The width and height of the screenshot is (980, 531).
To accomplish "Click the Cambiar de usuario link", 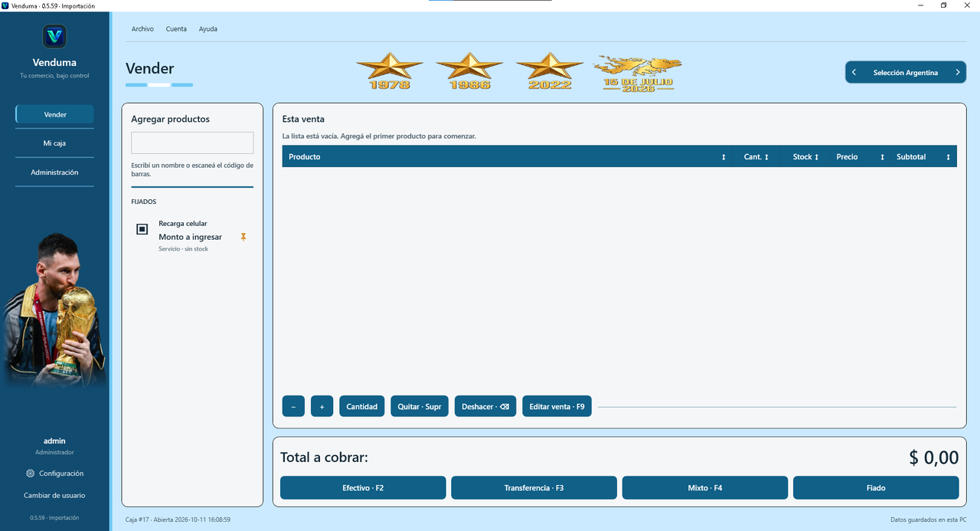I will 54,496.
